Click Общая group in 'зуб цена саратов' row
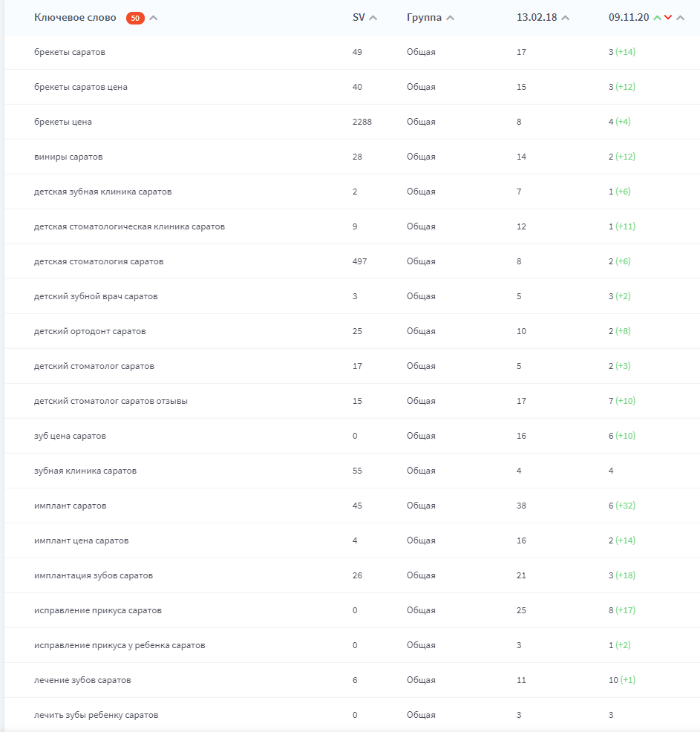 pos(421,436)
